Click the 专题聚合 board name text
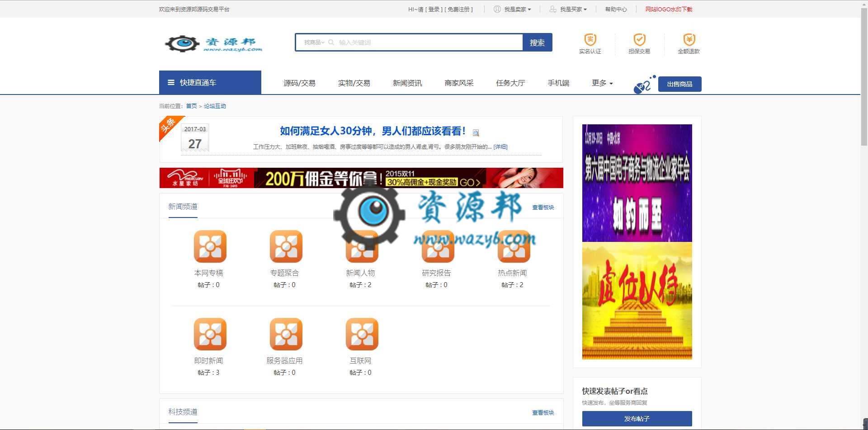The width and height of the screenshot is (868, 430). 284,273
